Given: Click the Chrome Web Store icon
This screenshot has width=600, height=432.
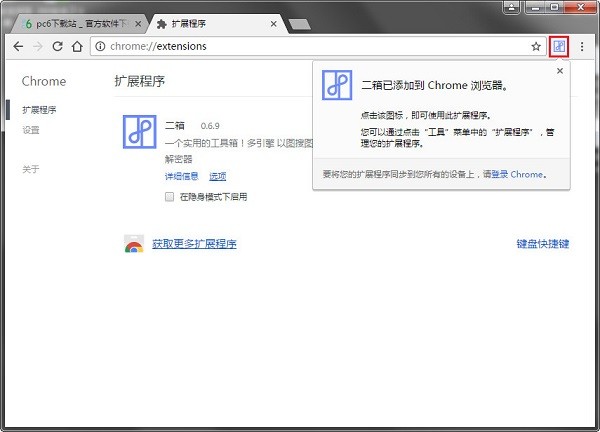Looking at the screenshot, I should click(x=132, y=244).
